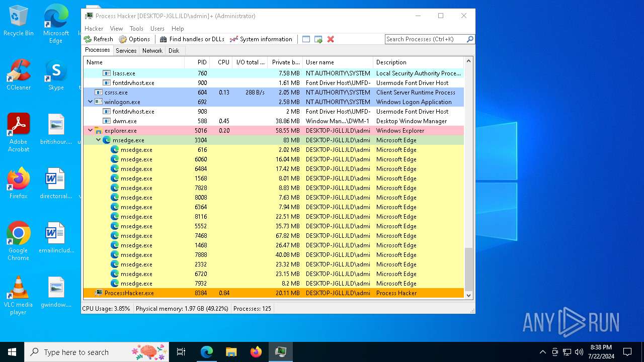
Task: Open Adobe Acrobat desktop shortcut
Action: point(19,133)
